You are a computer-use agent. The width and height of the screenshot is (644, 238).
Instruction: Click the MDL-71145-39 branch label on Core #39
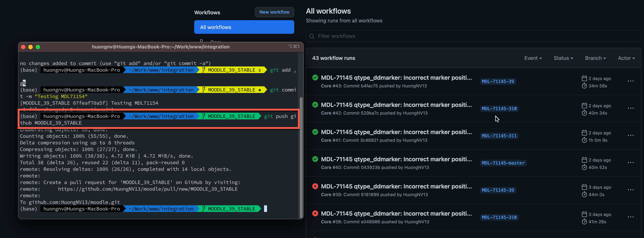pyautogui.click(x=498, y=190)
